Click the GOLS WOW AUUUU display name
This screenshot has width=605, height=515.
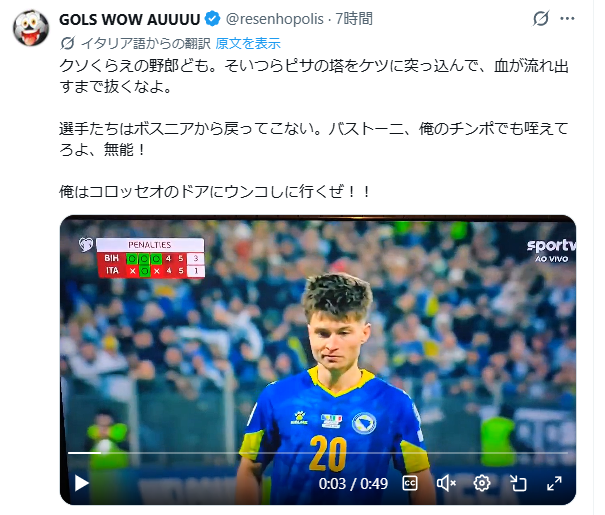point(130,19)
